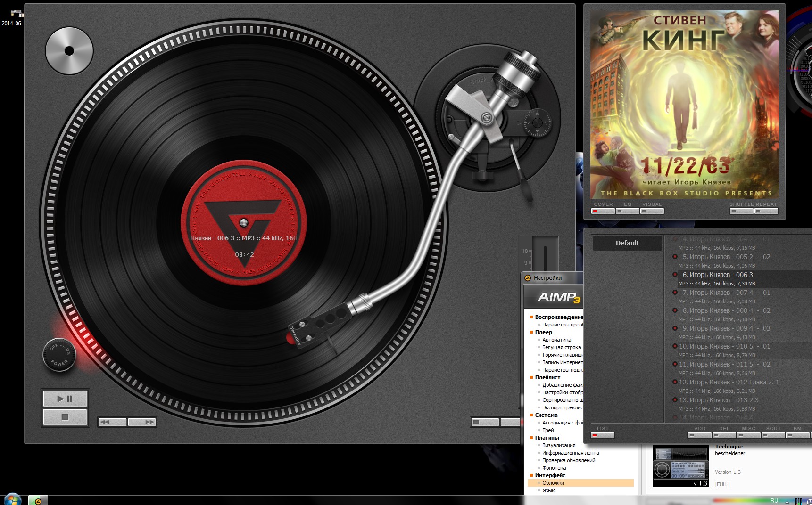Open Воспроизведение section in settings tree
Image resolution: width=812 pixels, height=505 pixels.
559,317
